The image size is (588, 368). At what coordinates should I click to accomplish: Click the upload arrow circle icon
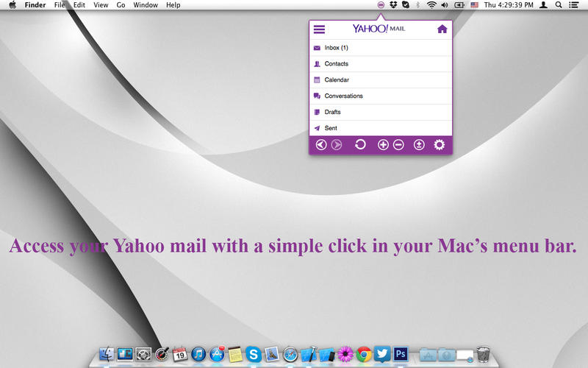(x=419, y=144)
